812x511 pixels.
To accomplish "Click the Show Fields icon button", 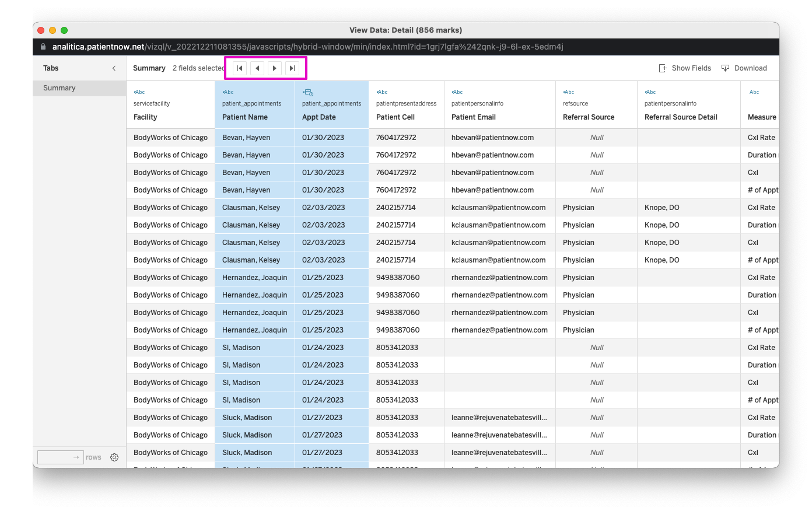I will point(685,68).
